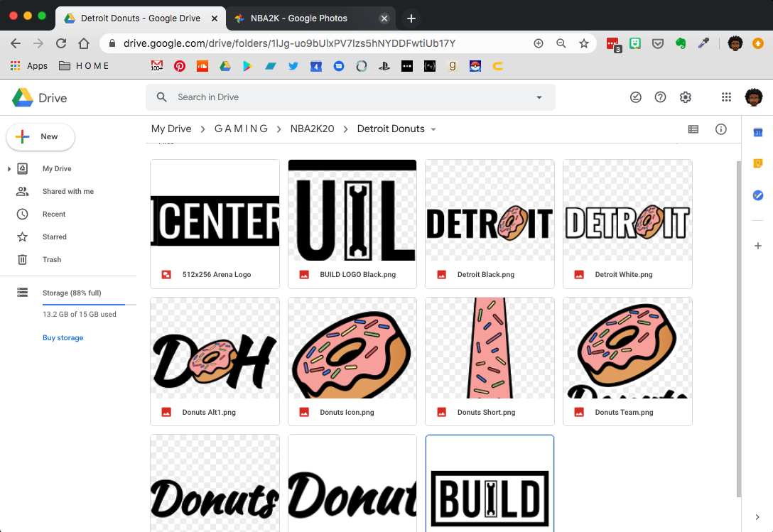Open Twitter bookmark
This screenshot has width=773, height=532.
pyautogui.click(x=293, y=65)
